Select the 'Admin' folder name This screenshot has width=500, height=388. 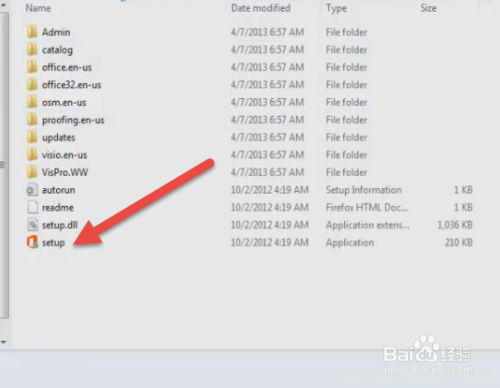point(56,32)
